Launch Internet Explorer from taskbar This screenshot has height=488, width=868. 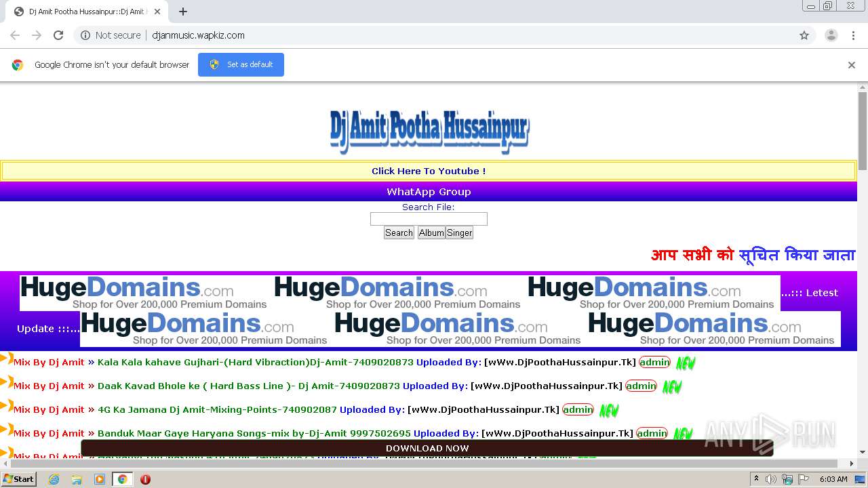click(x=54, y=479)
